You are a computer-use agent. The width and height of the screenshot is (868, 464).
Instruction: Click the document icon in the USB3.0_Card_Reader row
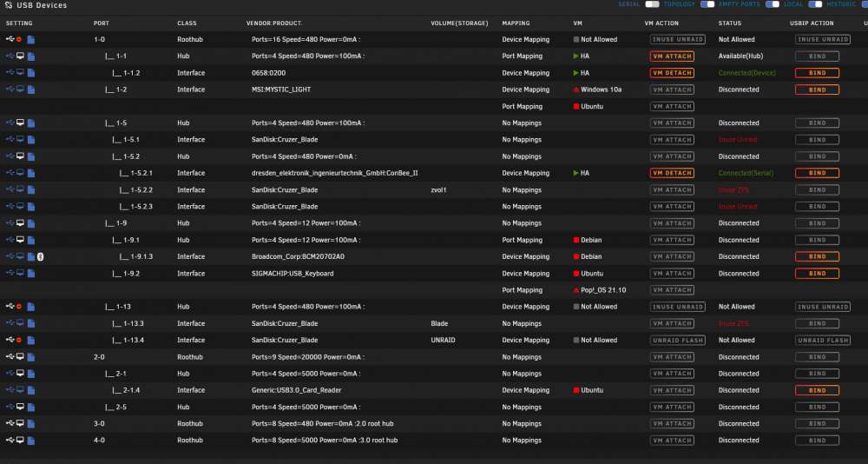[x=31, y=390]
